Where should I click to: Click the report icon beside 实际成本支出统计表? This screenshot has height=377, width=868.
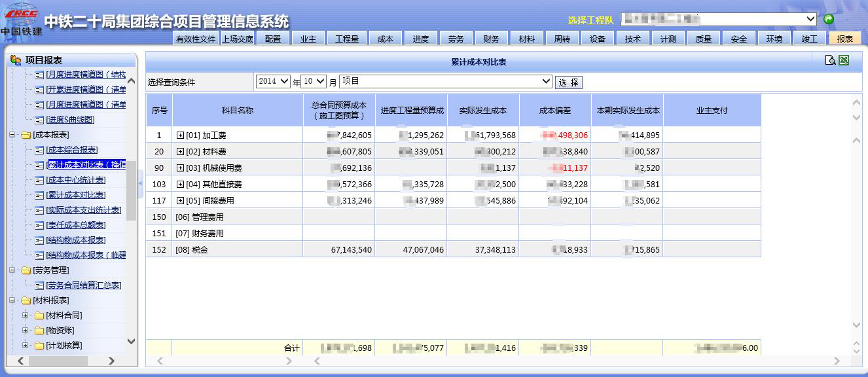tap(39, 210)
